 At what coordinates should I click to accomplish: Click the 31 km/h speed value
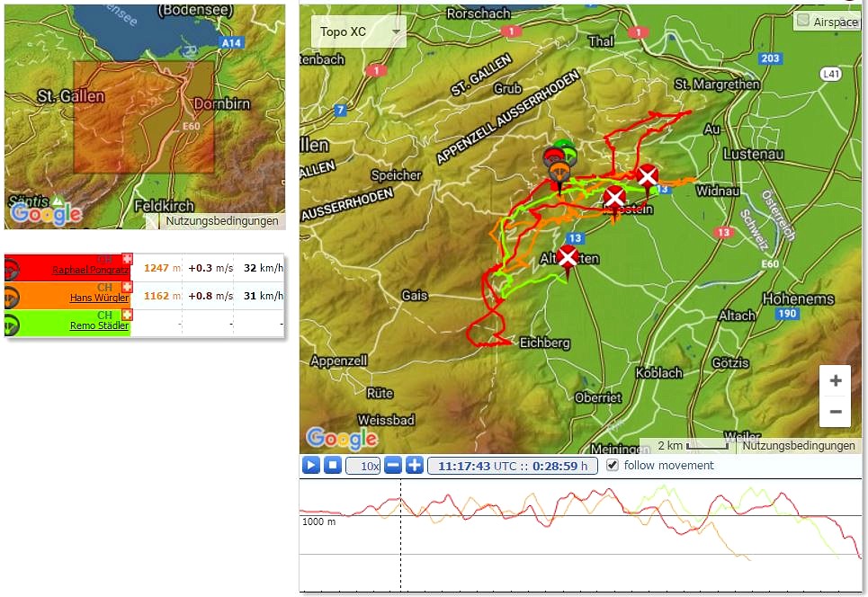click(x=264, y=296)
